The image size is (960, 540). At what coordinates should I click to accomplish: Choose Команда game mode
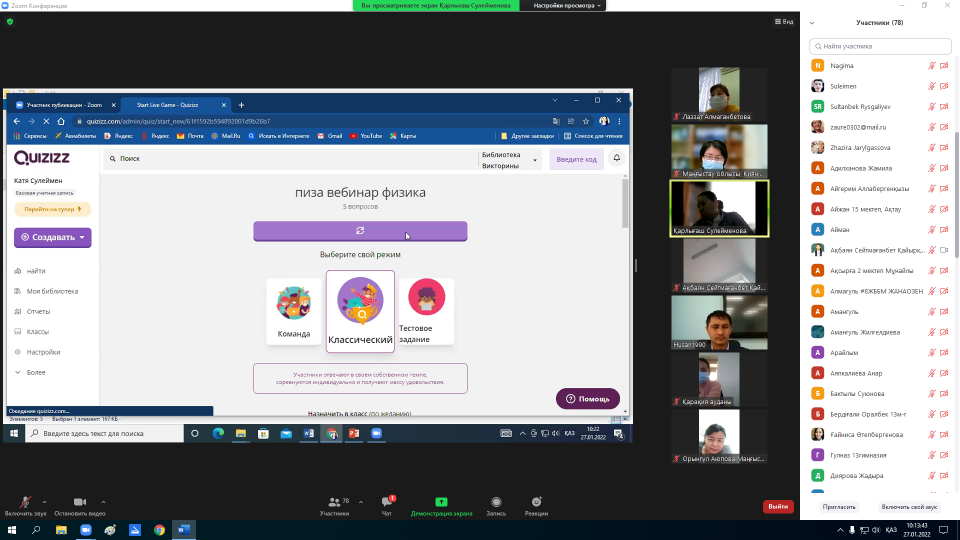294,312
